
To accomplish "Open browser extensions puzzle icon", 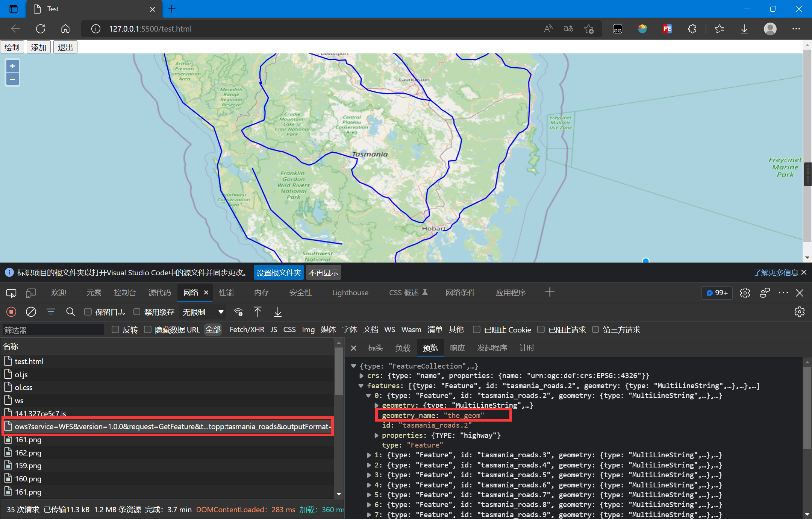I will [x=692, y=29].
